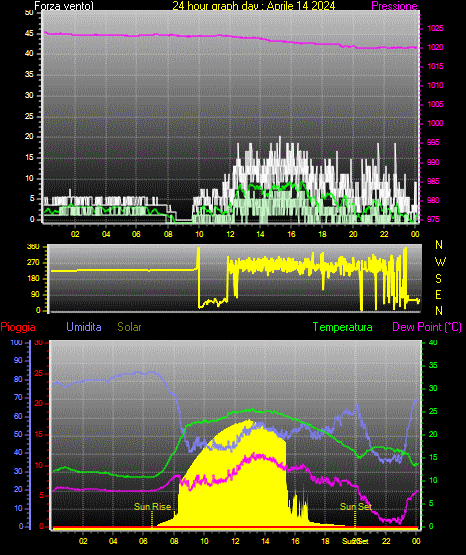466x555 pixels.
Task: Click the humidity axis value 100
Action: click(x=17, y=343)
